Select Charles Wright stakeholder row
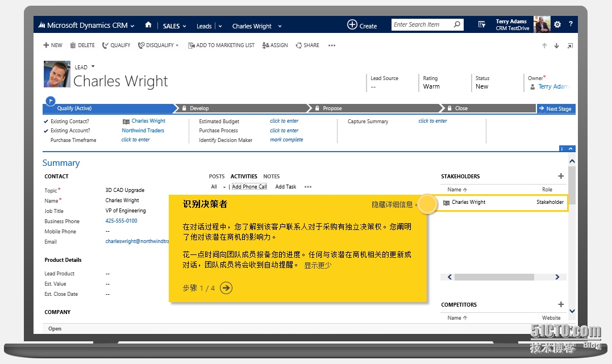The height and width of the screenshot is (364, 612). (503, 203)
